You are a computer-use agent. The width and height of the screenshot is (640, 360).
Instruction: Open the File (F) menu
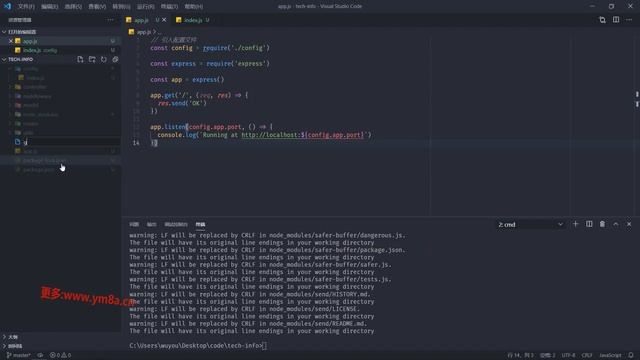coord(26,7)
